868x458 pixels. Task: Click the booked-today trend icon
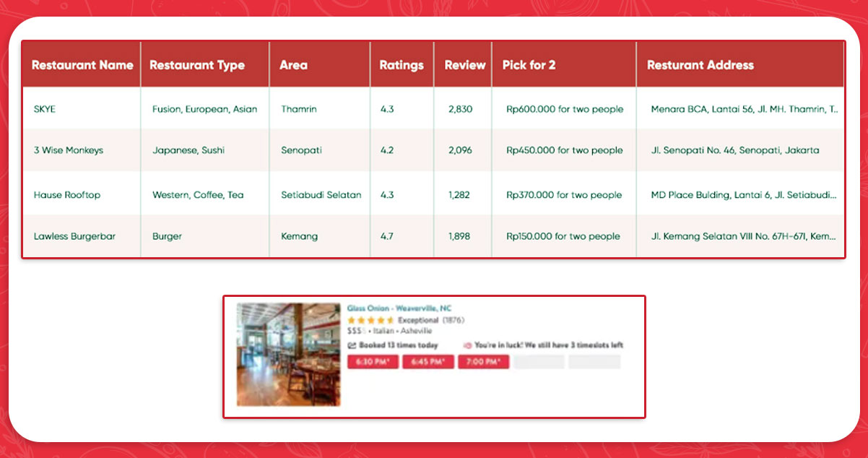[x=352, y=345]
